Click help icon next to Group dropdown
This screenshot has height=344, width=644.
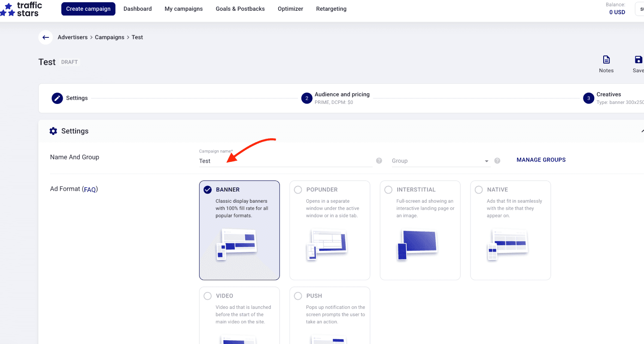pyautogui.click(x=497, y=161)
